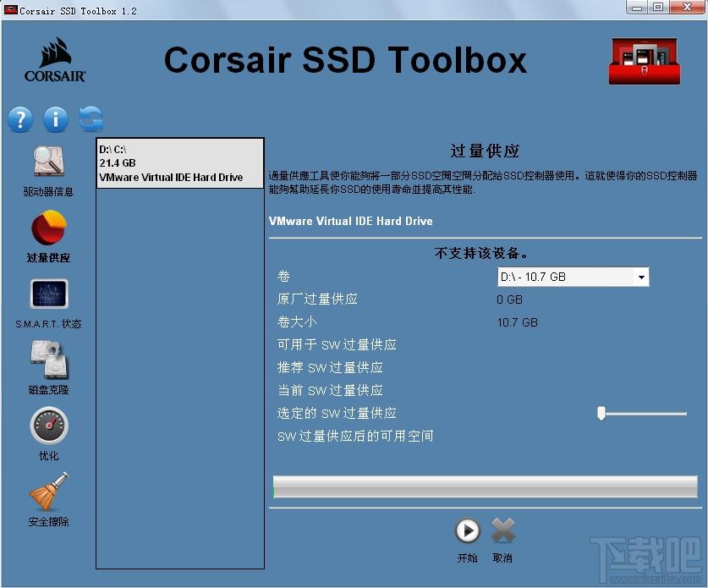Select the VMware Virtual IDE Hard Drive list entry

[x=179, y=163]
